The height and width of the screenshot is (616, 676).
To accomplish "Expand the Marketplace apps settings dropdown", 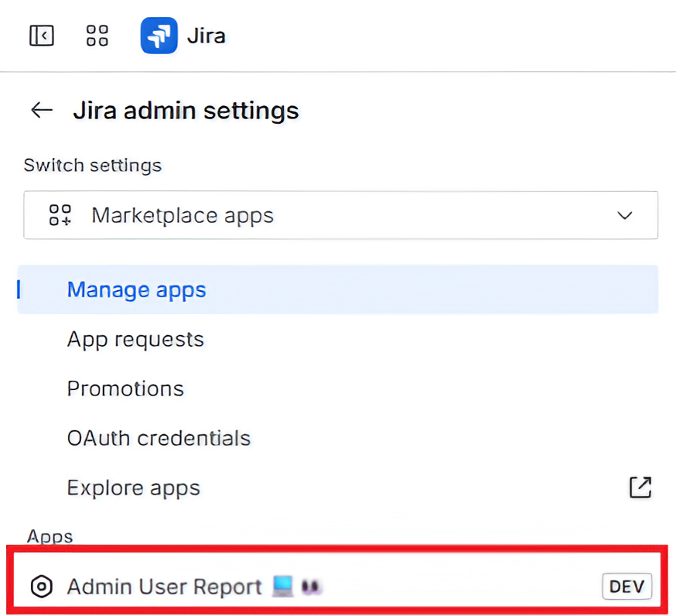I will pos(340,214).
